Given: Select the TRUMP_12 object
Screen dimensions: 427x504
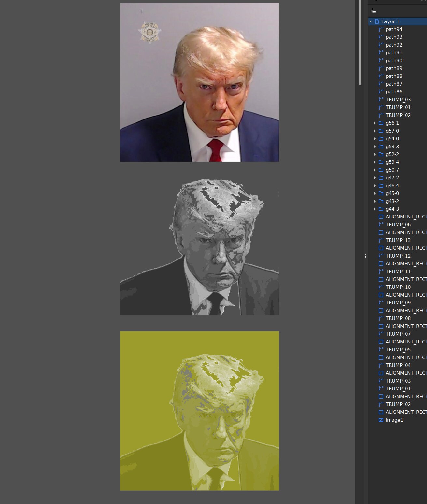Looking at the screenshot, I should tap(398, 256).
